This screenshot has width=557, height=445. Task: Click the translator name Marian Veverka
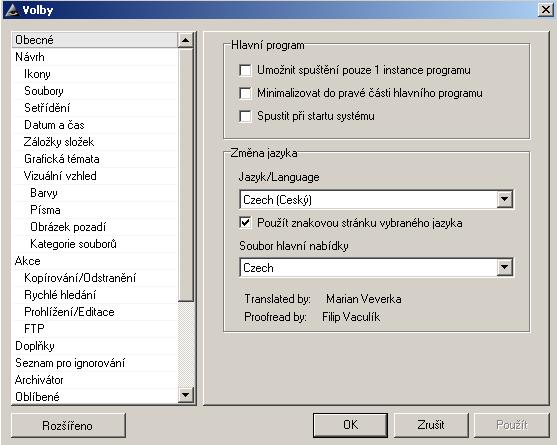(364, 299)
